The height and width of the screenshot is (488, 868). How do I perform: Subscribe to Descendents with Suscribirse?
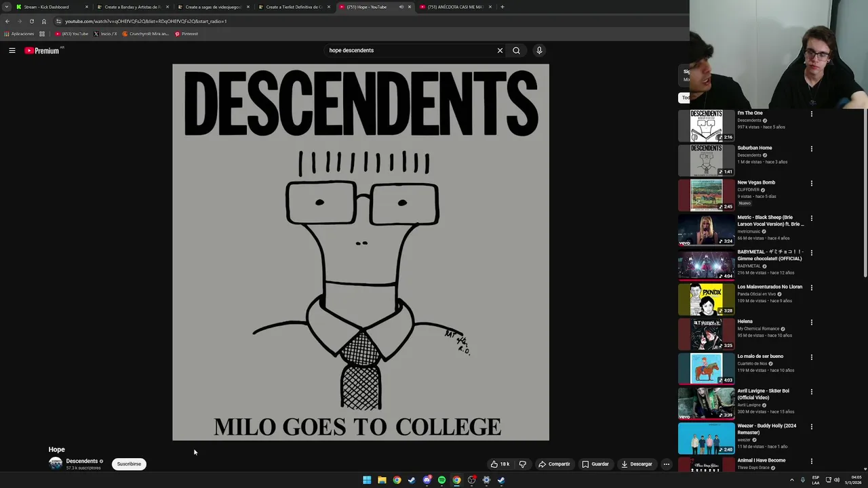click(129, 464)
